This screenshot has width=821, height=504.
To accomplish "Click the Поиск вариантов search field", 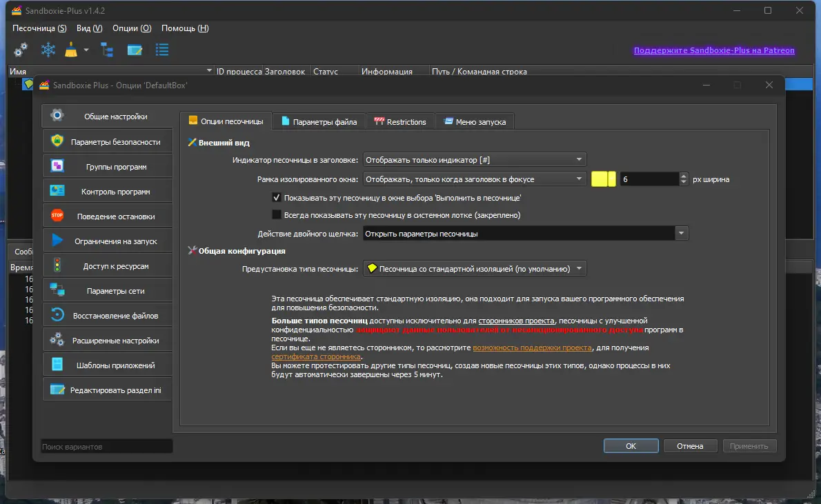I will 107,447.
